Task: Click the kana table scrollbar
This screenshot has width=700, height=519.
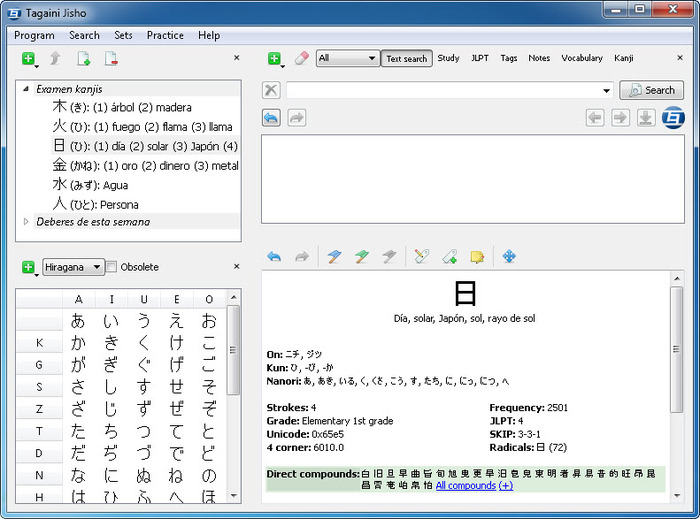Action: pyautogui.click(x=233, y=350)
